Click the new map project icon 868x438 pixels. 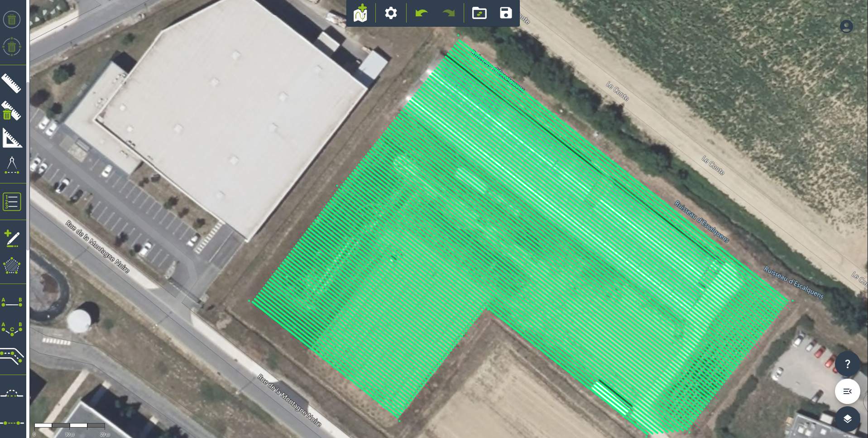coord(360,13)
